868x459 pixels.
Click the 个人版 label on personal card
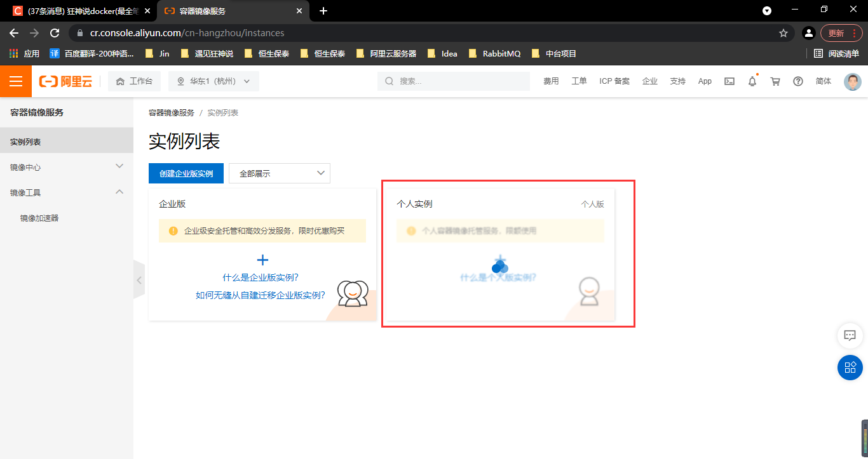tap(592, 204)
